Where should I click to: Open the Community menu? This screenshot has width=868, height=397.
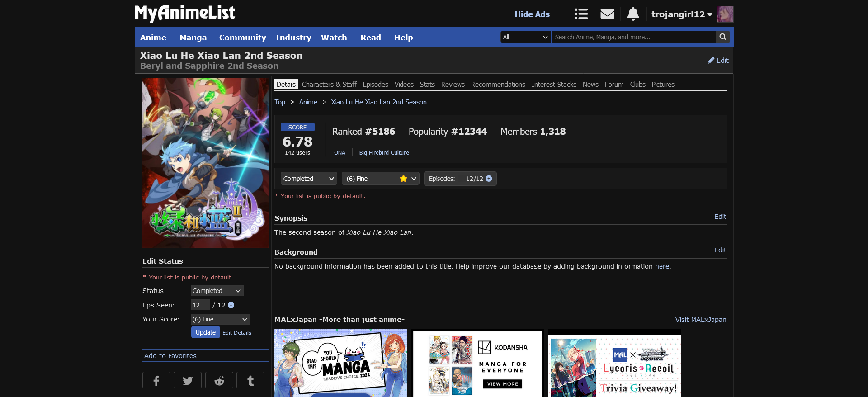tap(242, 38)
